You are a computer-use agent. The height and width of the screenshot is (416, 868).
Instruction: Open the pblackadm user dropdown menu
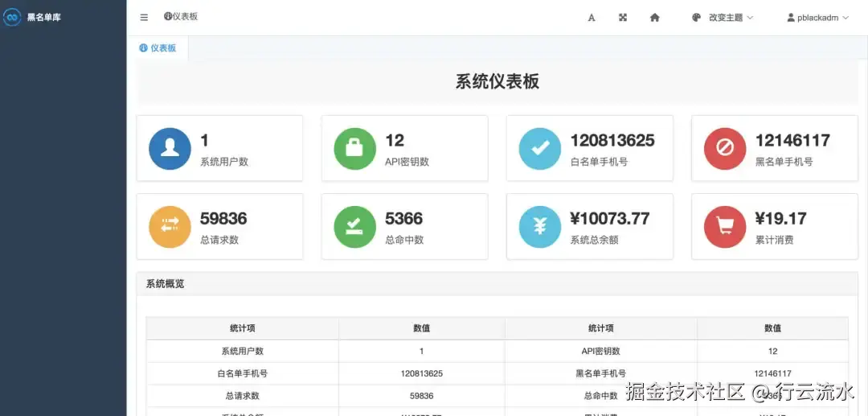(x=818, y=18)
